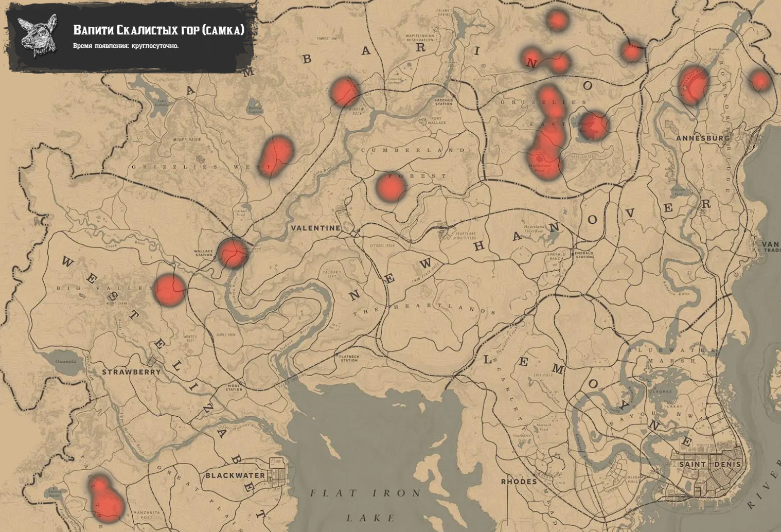Click the Manzanita Post label
The image size is (781, 532).
point(146,515)
